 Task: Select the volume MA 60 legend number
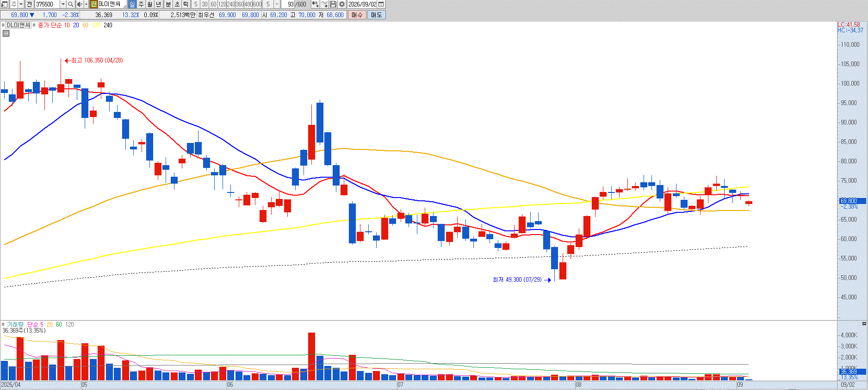pos(59,324)
